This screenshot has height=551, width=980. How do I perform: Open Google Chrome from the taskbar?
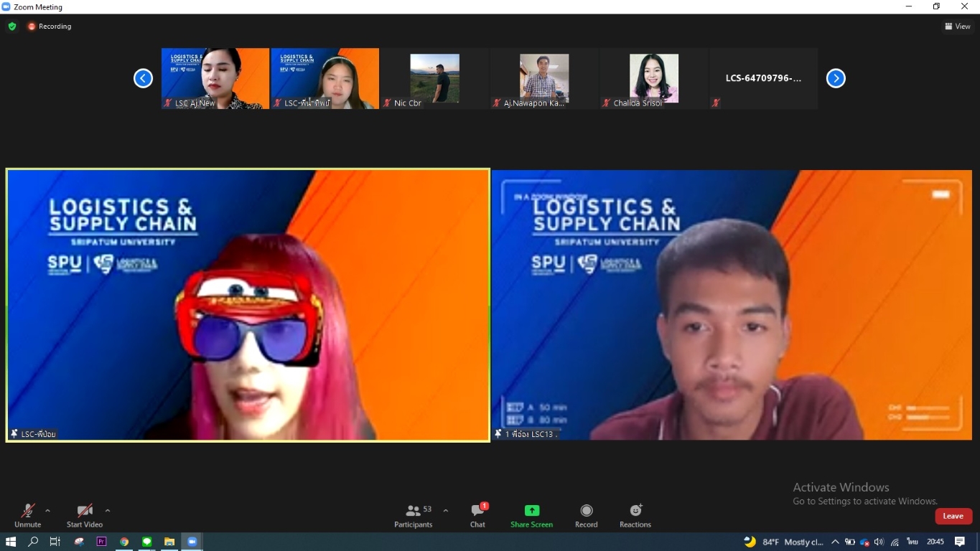(x=124, y=542)
